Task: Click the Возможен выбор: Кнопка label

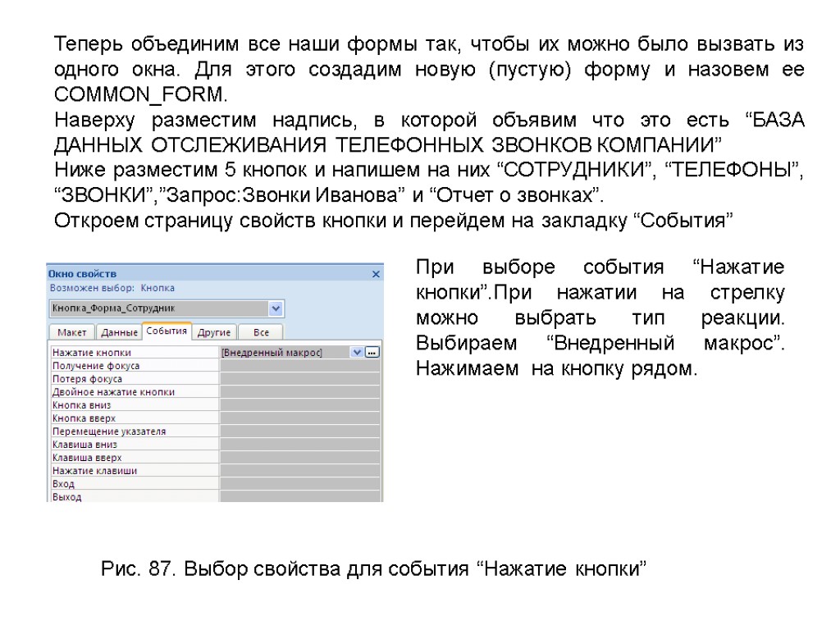Action: tap(112, 288)
